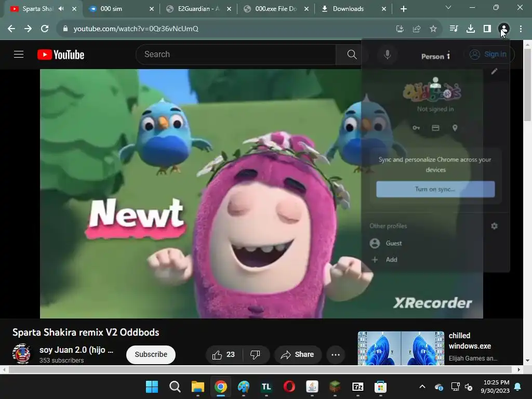Click the Share button
This screenshot has height=399, width=532.
click(298, 354)
